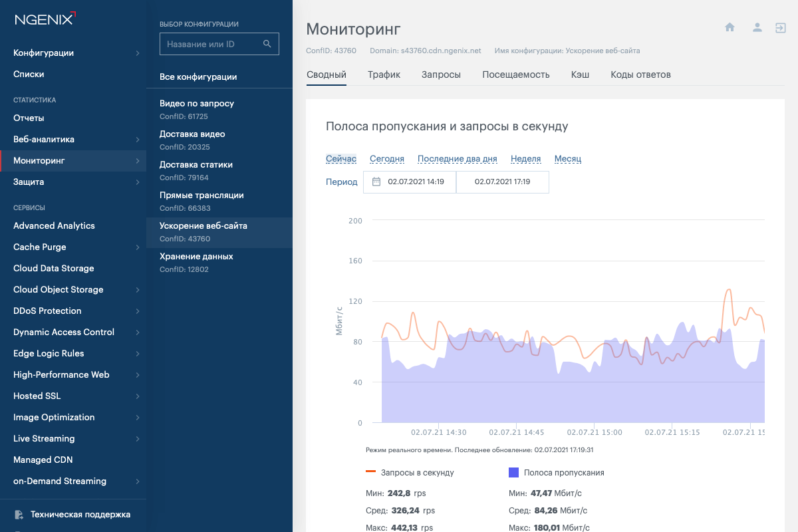Expand the on-Demand Streaming chevron
Viewport: 798px width, 532px height.
coord(138,481)
